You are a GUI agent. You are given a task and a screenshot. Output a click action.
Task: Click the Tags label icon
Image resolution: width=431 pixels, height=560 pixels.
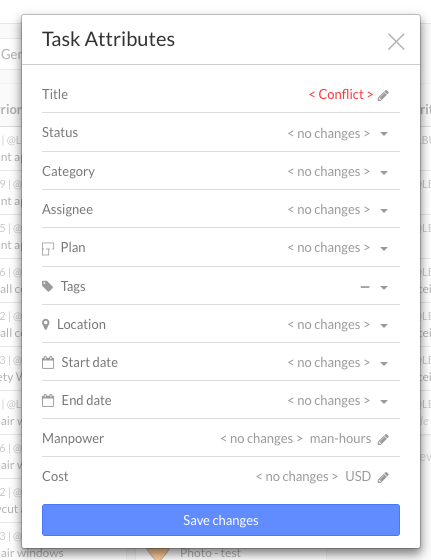coord(47,286)
